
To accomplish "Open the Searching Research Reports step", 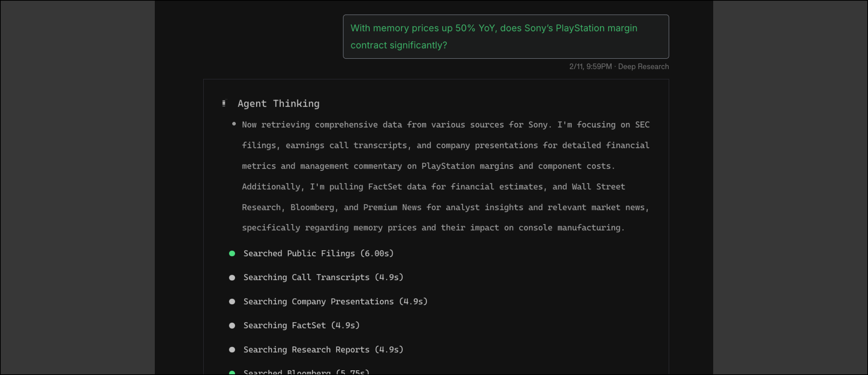I will 323,350.
